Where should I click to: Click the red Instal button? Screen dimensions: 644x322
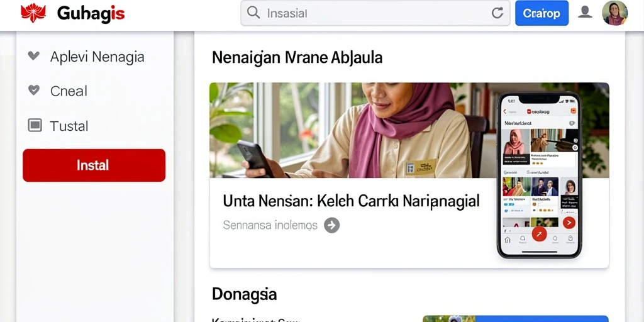tap(94, 165)
